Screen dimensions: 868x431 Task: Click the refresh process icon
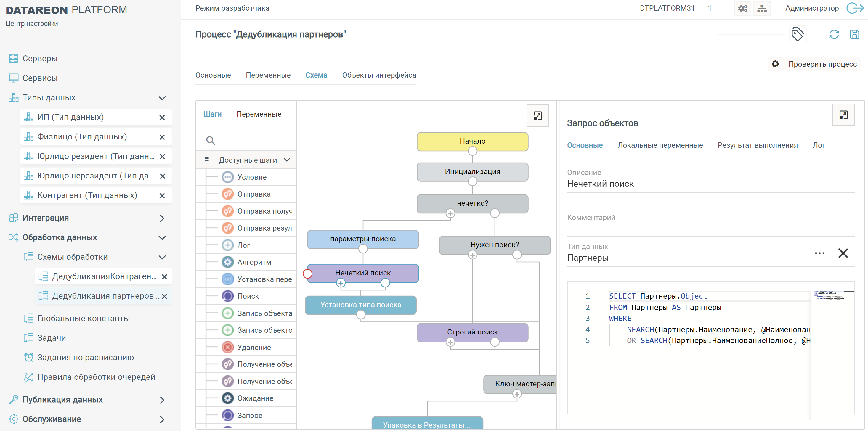(x=834, y=34)
